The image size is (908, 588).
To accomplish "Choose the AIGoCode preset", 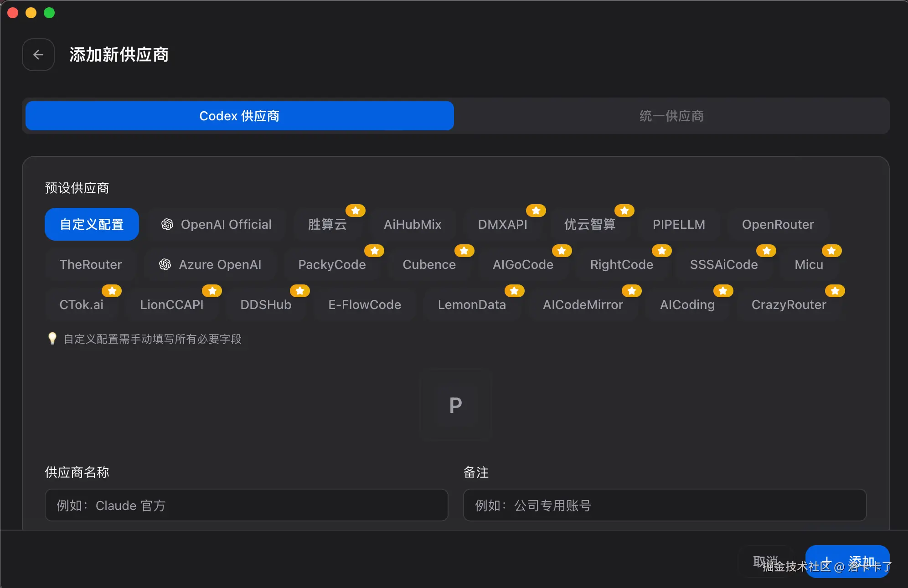I will point(523,264).
